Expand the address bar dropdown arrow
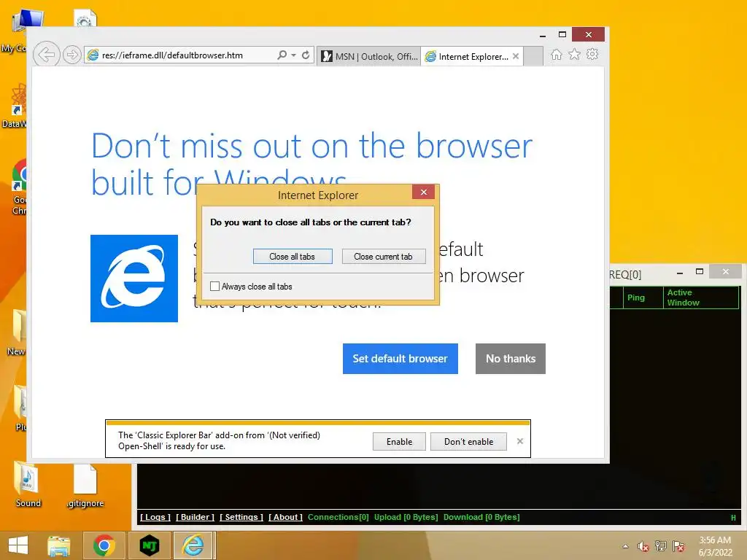Viewport: 747px width, 560px height. [293, 55]
